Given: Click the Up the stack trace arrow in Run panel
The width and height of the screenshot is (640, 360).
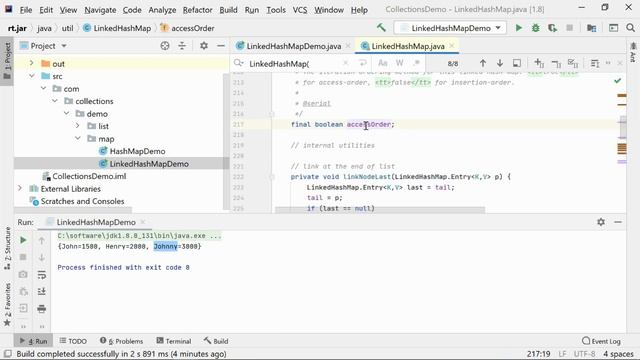Looking at the screenshot, I should (x=42, y=240).
